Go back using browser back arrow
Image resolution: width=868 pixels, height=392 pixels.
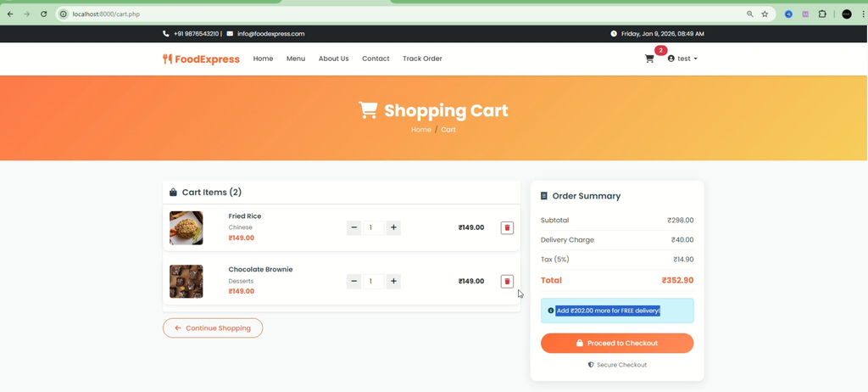pos(10,14)
